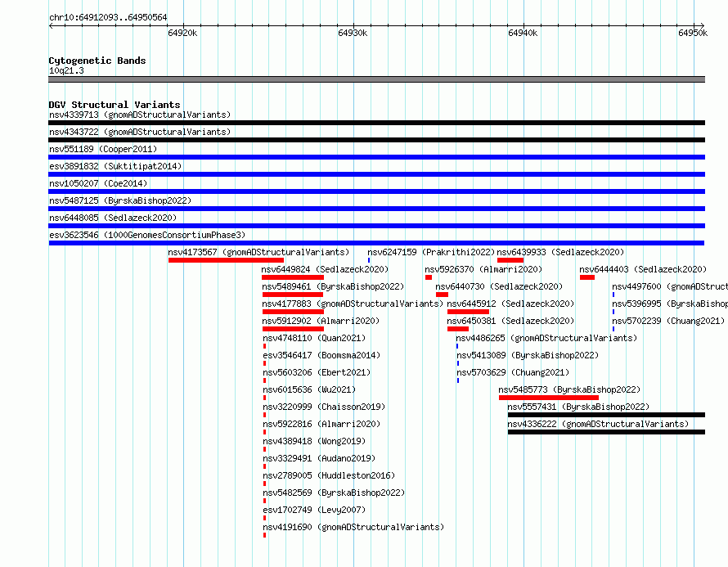Click the nsv6448085 (Sedlazeck2020) label
This screenshot has height=567, width=728.
click(113, 218)
